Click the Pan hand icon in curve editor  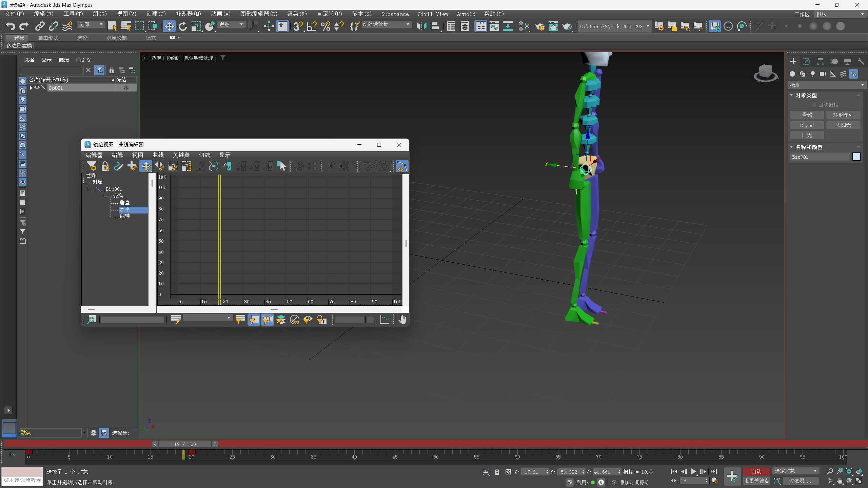point(402,319)
